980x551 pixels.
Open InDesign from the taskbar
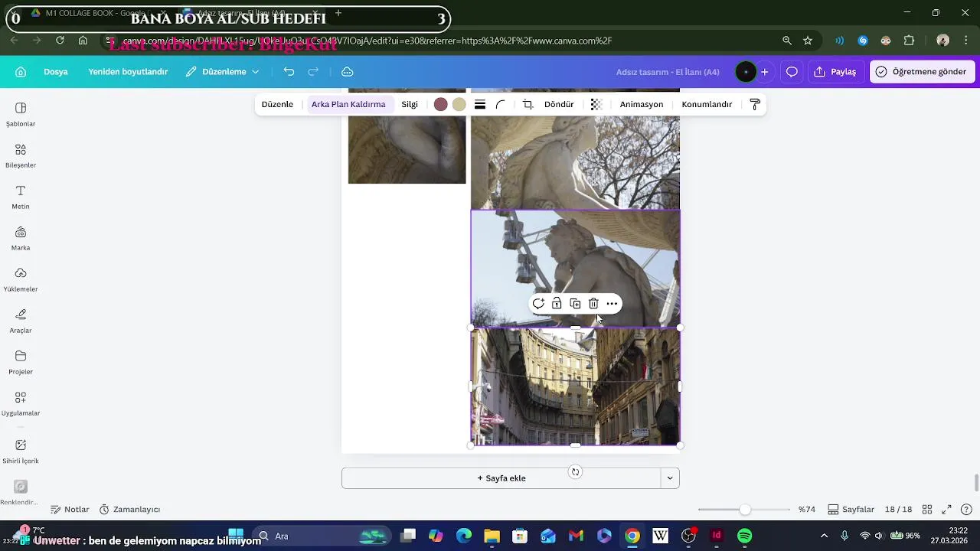[717, 536]
